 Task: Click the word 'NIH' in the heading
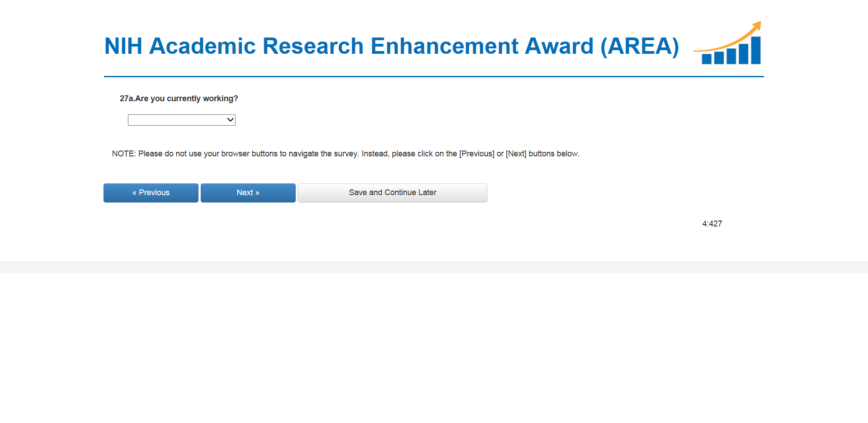click(123, 46)
